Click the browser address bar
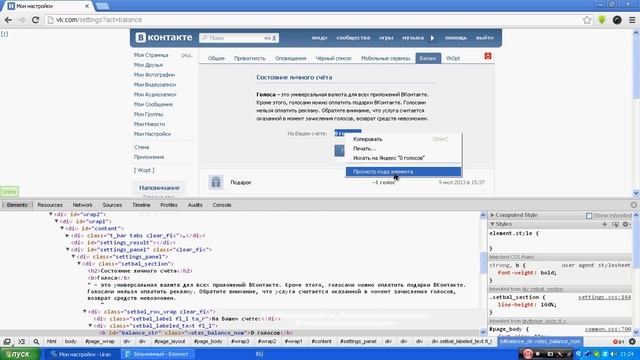 (x=314, y=20)
